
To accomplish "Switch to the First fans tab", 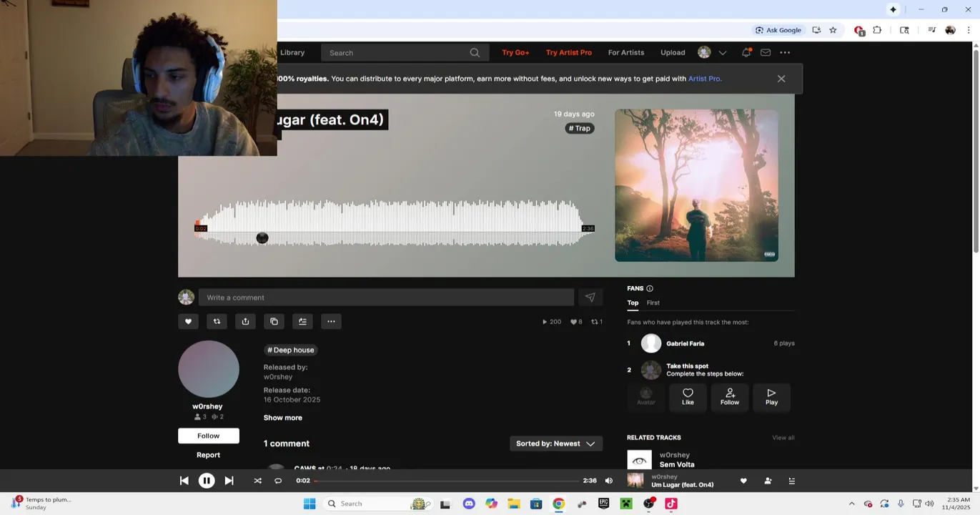I will tap(653, 303).
